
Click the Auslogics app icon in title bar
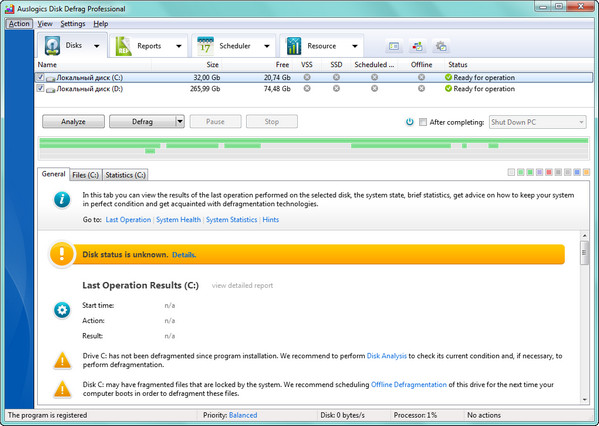point(10,8)
